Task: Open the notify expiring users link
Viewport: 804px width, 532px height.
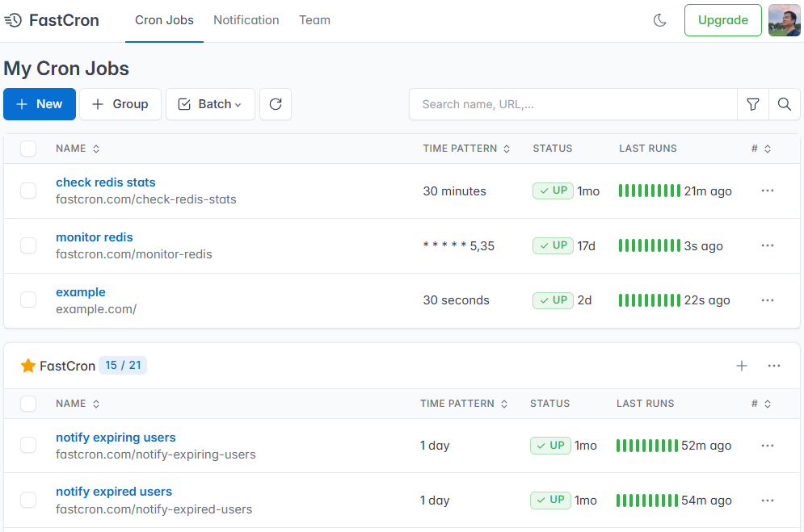Action: click(116, 438)
